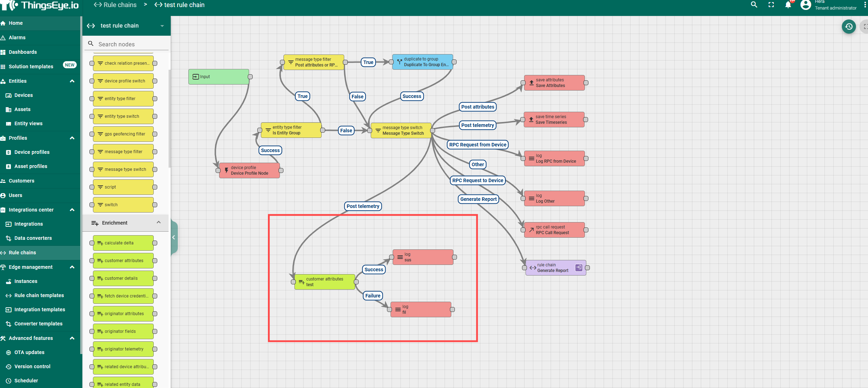Open the test rule chain dropdown
The image size is (868, 388).
click(x=162, y=26)
